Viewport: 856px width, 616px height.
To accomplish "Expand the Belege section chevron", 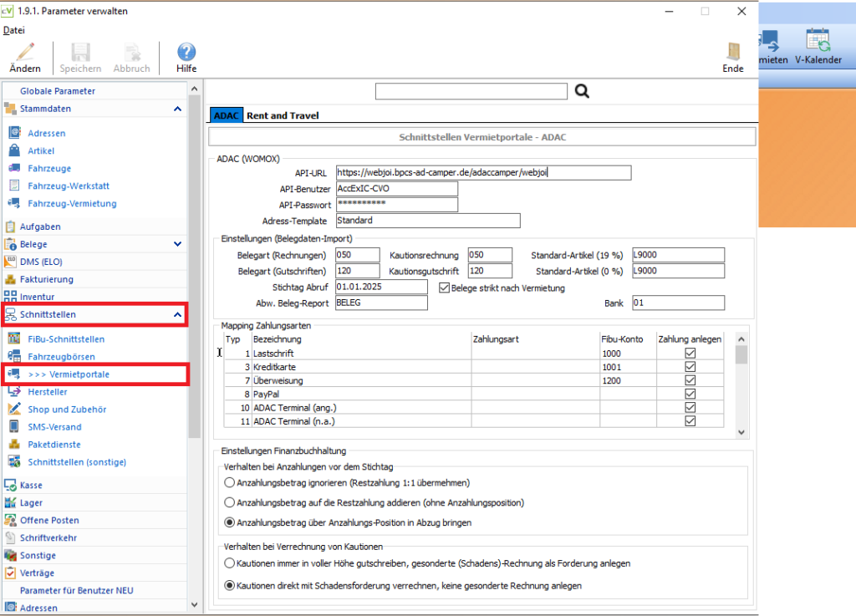I will pyautogui.click(x=177, y=244).
